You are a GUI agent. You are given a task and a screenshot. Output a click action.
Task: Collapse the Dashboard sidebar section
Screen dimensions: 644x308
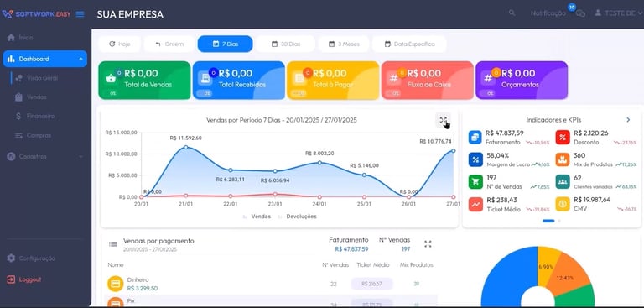point(45,59)
